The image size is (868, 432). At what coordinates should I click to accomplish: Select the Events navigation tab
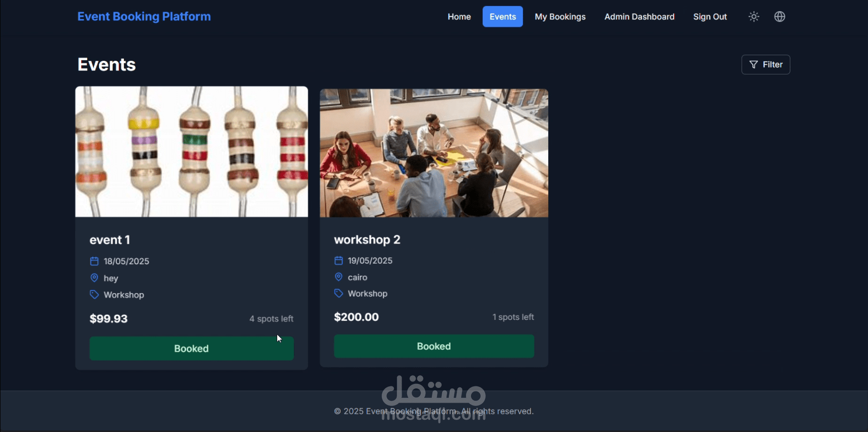(503, 17)
